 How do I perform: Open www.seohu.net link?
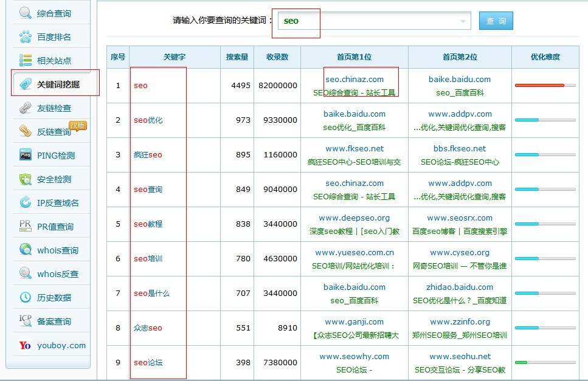pos(460,356)
